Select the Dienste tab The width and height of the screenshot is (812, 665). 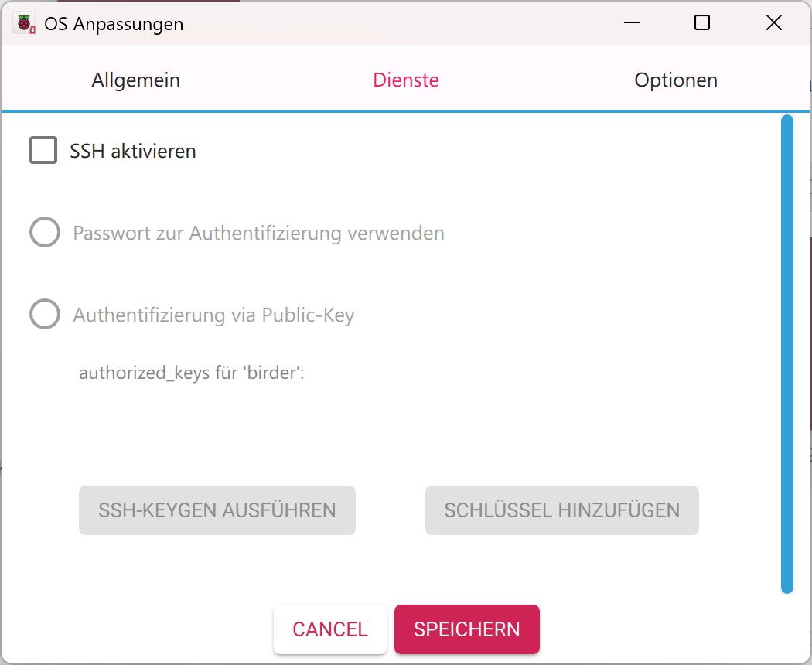tap(406, 80)
